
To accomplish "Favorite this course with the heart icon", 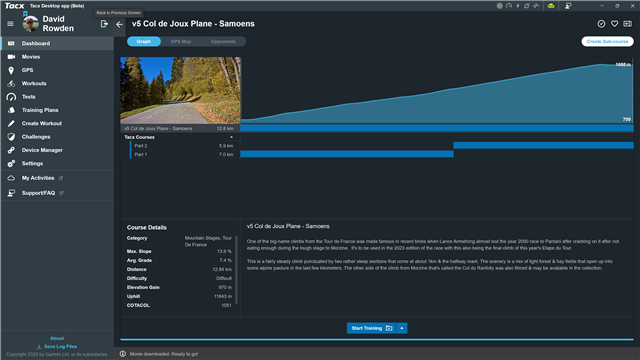I will click(x=614, y=24).
